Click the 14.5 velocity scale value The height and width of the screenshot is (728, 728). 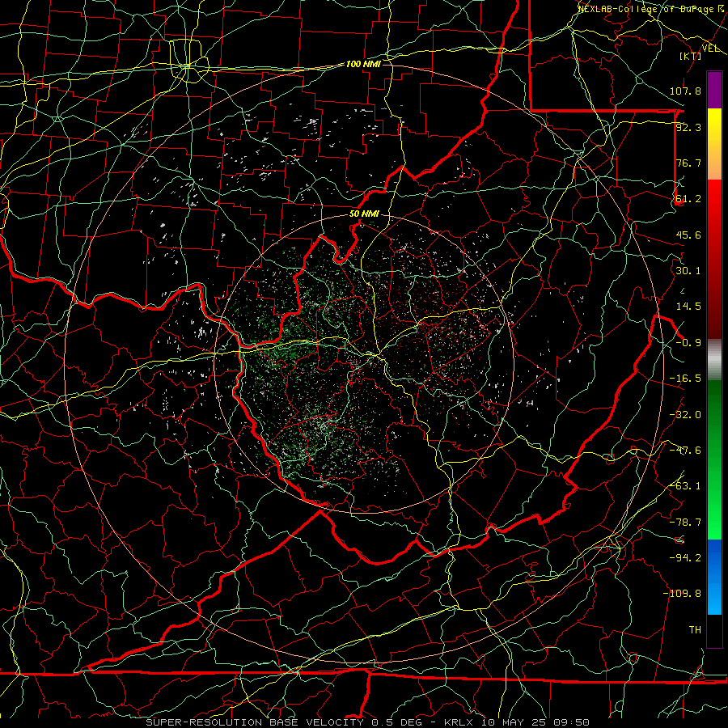coord(688,307)
